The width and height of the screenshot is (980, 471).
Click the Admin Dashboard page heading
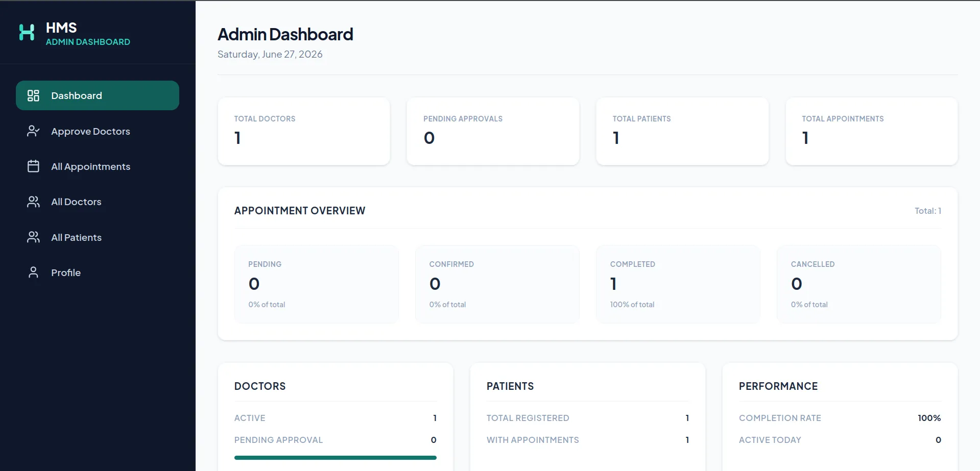[285, 34]
